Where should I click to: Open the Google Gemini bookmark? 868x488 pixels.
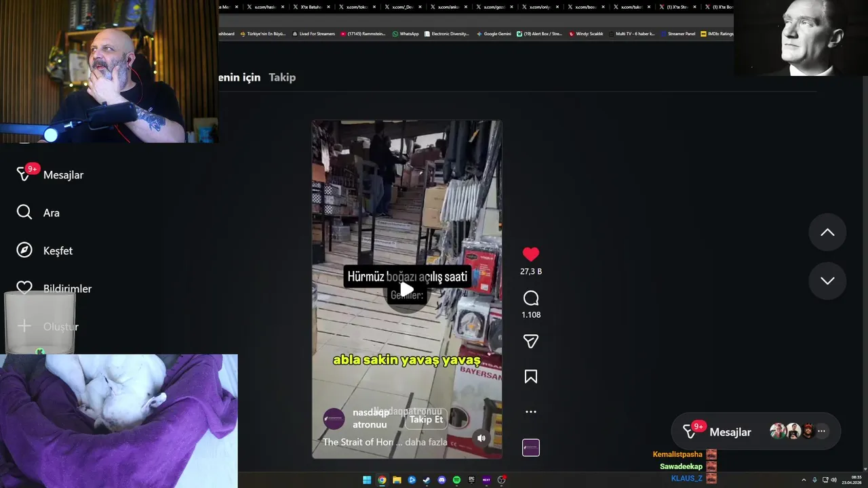(x=494, y=34)
